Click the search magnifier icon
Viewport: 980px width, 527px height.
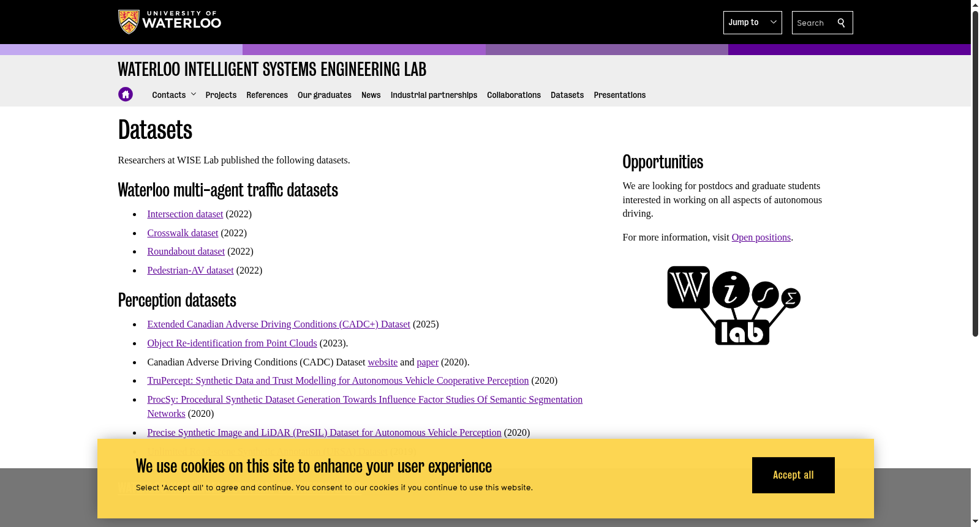[841, 23]
